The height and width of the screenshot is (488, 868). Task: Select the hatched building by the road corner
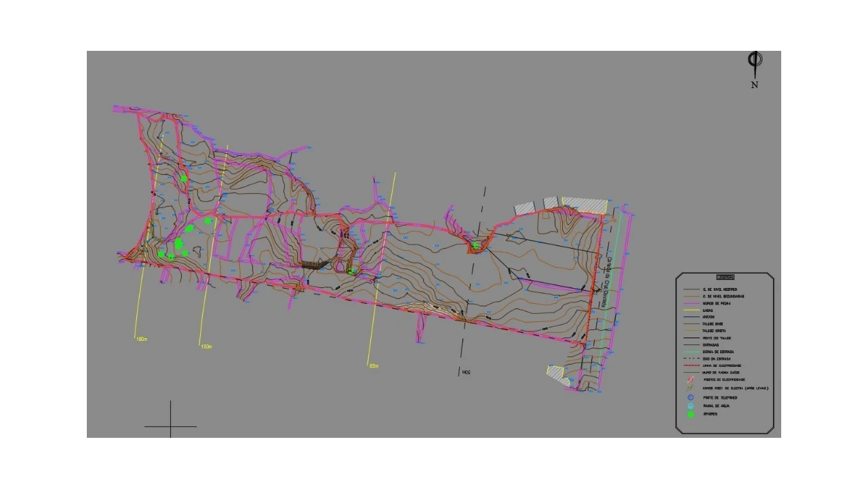tap(557, 373)
